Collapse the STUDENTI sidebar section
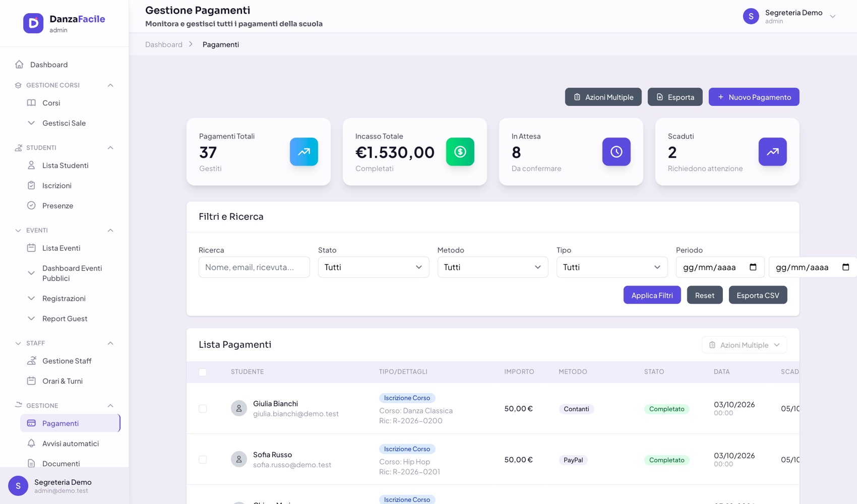Screen dimensions: 857x504 110,148
